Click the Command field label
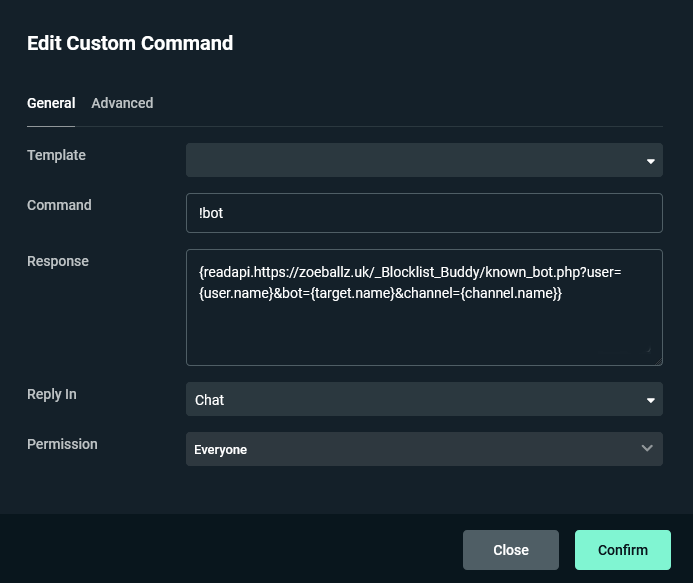Viewport: 693px width, 583px height. [x=59, y=205]
